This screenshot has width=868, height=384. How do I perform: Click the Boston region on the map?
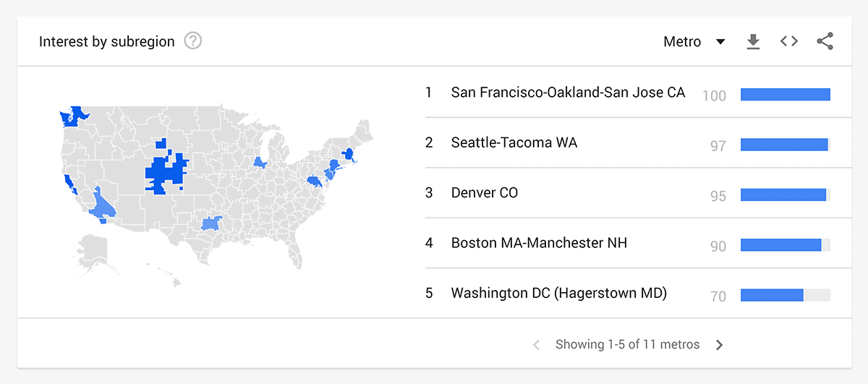[x=348, y=154]
